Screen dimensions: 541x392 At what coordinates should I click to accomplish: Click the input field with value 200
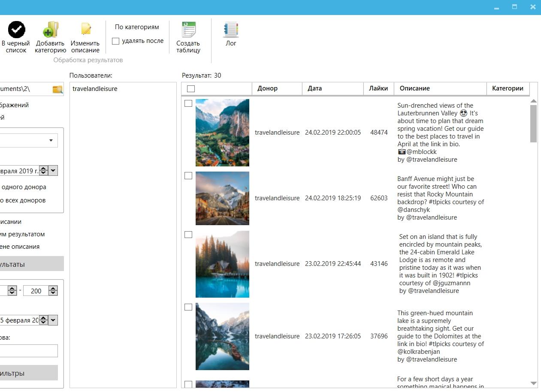click(36, 291)
